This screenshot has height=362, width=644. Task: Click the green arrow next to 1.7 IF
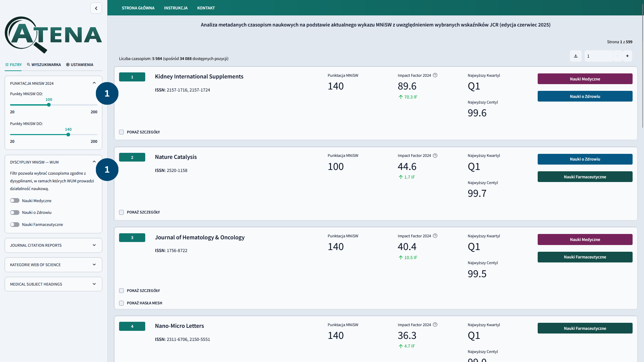400,177
